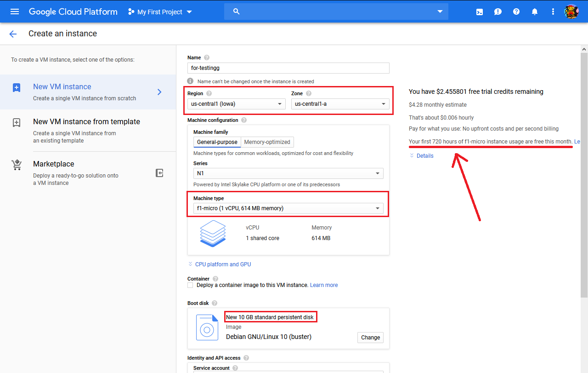Expand the pricing Details section
This screenshot has width=588, height=373.
click(x=421, y=156)
